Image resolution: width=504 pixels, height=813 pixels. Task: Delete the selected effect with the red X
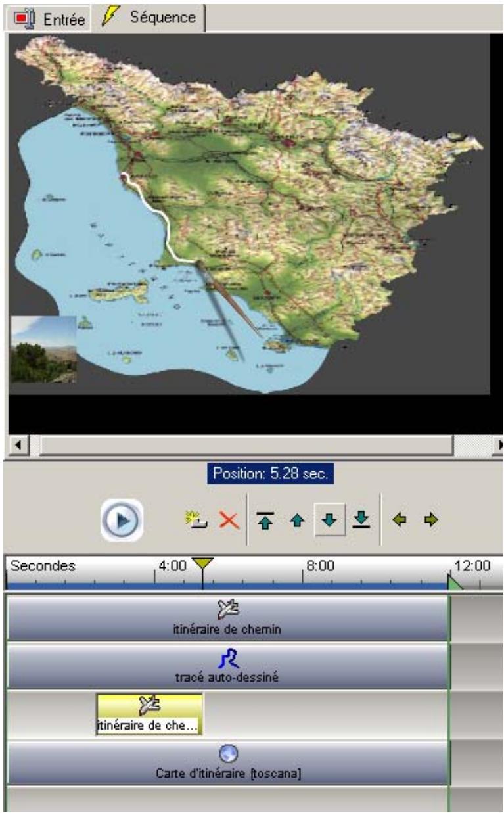tap(228, 521)
